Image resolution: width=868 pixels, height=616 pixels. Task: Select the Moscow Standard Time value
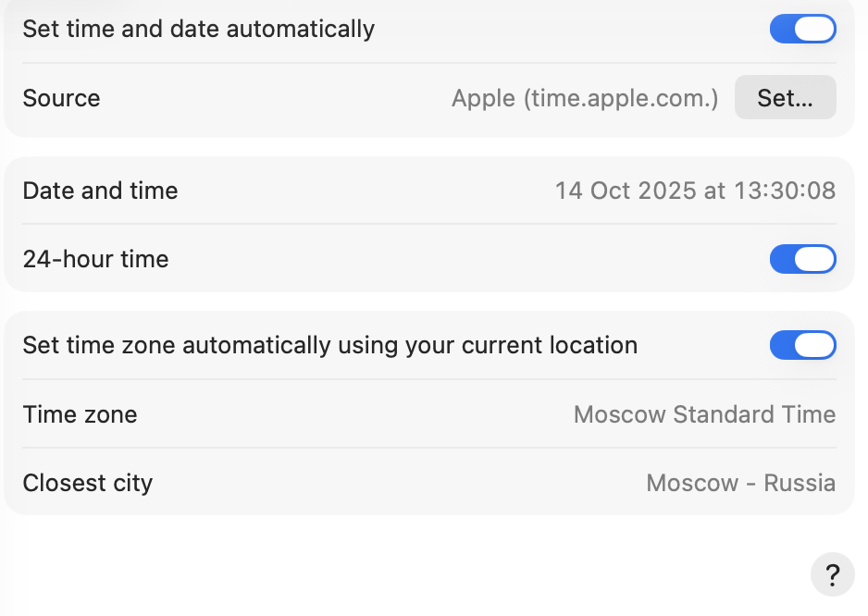[x=704, y=414]
